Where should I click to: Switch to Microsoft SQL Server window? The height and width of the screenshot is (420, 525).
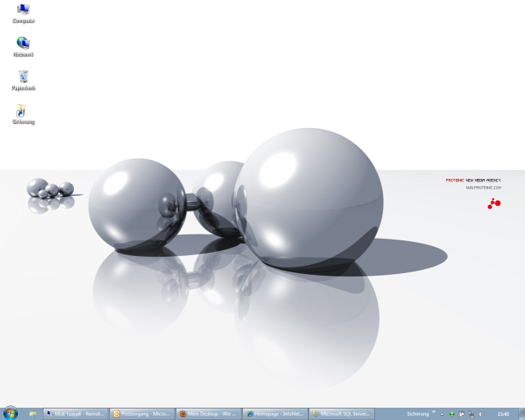coord(342,414)
